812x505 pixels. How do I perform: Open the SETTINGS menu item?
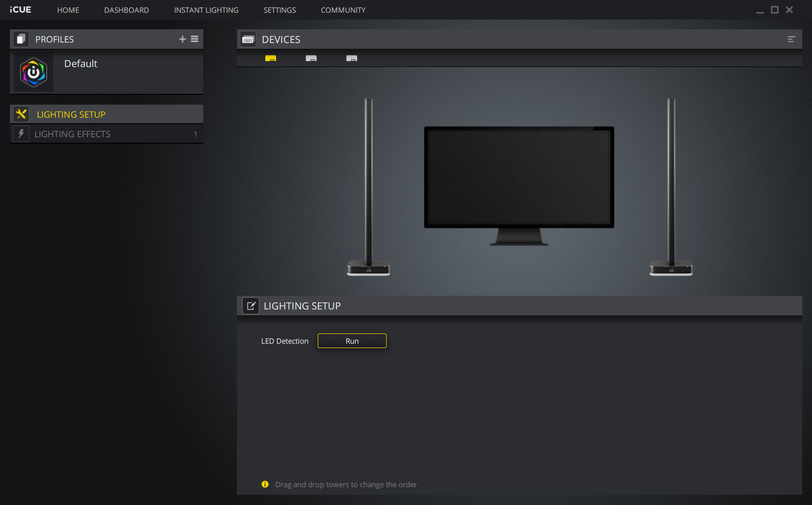[279, 10]
